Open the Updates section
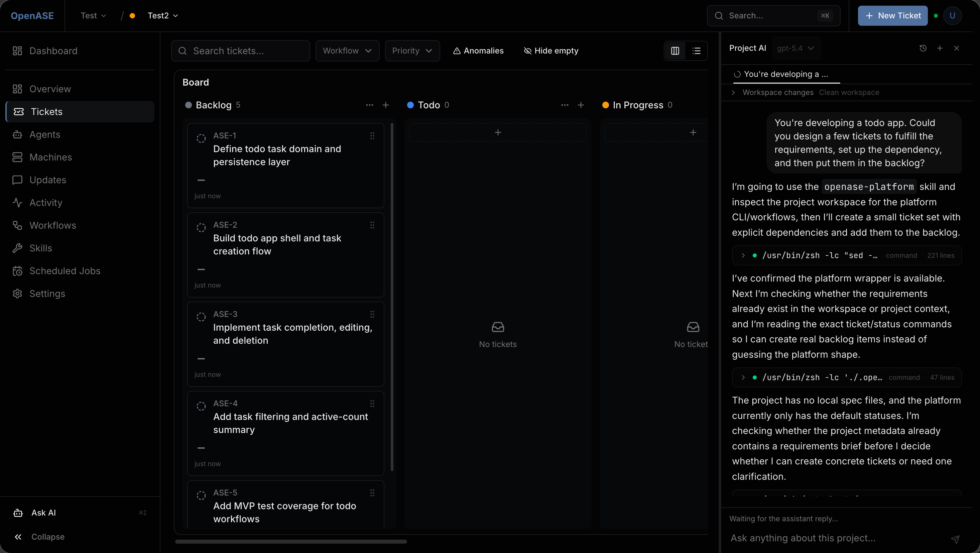Image resolution: width=980 pixels, height=553 pixels. coord(80,180)
